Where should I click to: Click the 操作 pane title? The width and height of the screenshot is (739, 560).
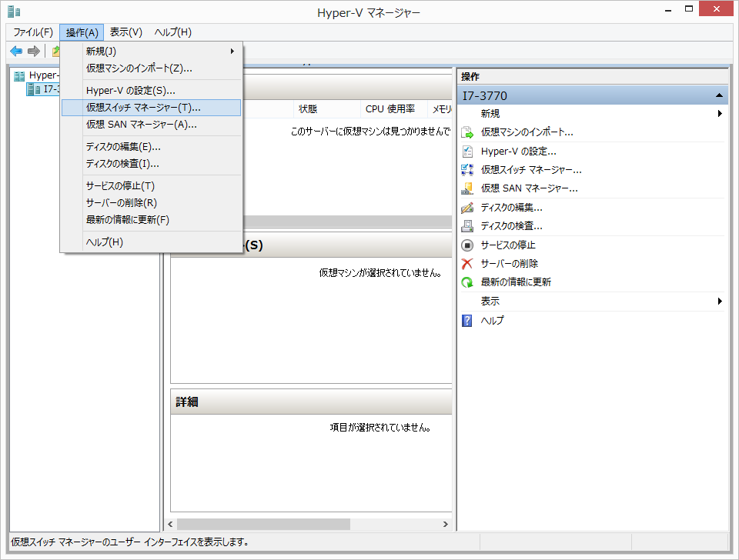click(470, 76)
